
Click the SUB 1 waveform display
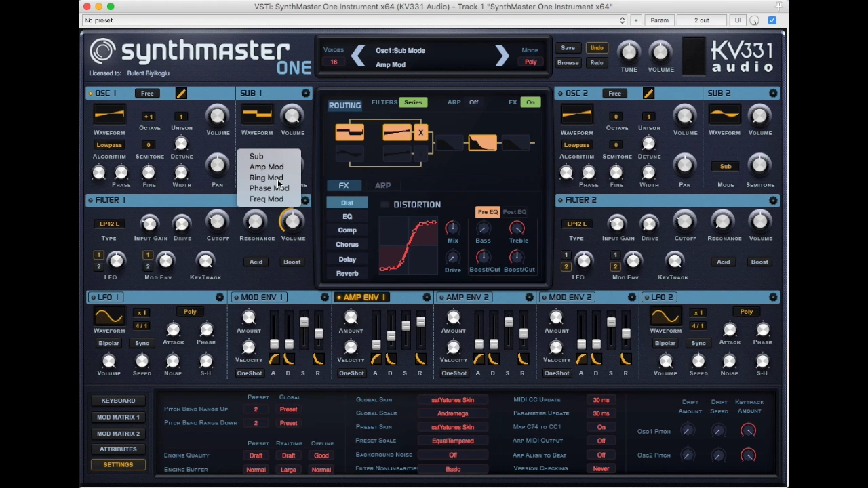click(257, 115)
